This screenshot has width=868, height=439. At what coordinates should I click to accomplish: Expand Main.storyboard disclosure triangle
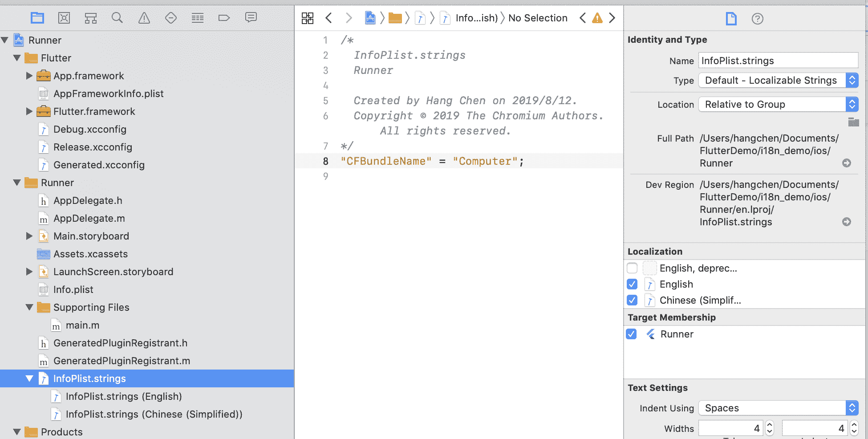point(29,236)
